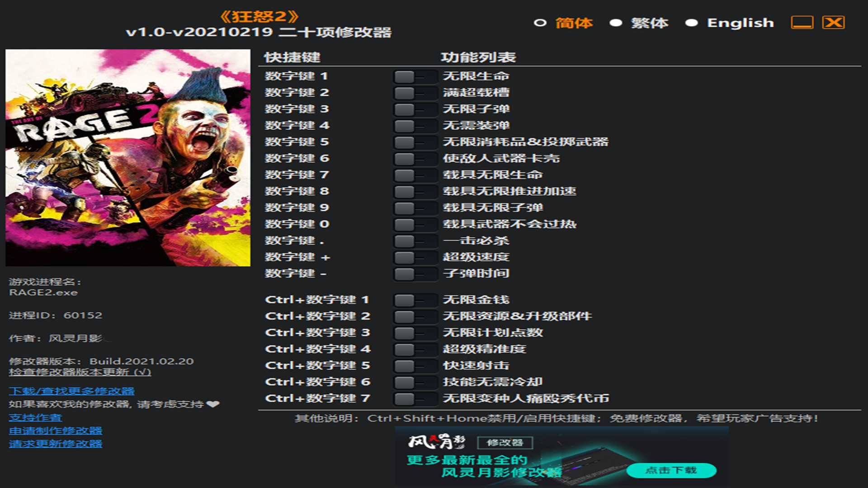Switch on 技能无需冷却 no cooldown toggle
Screen dimensions: 868x488
[415, 383]
